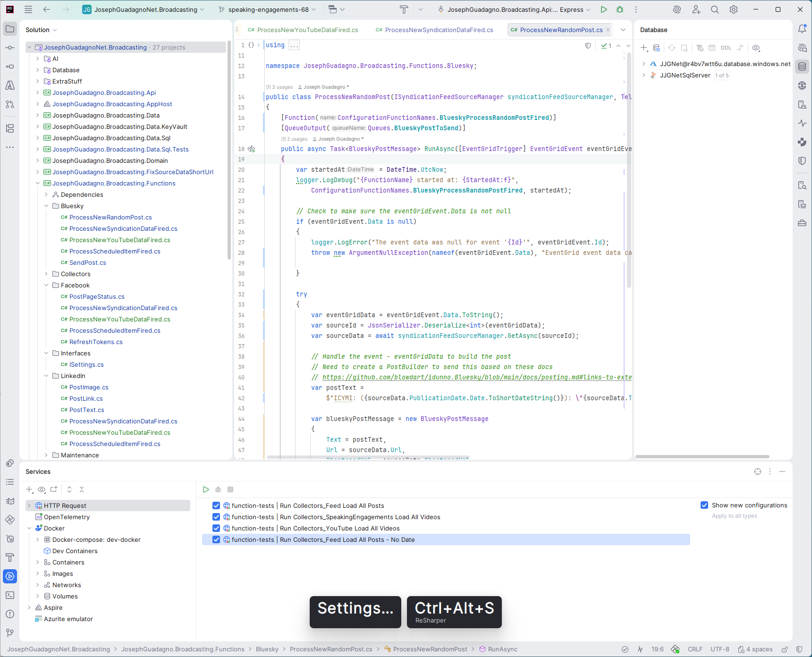Open Search Everywhere magnifier icon
The width and height of the screenshot is (812, 657).
click(715, 9)
